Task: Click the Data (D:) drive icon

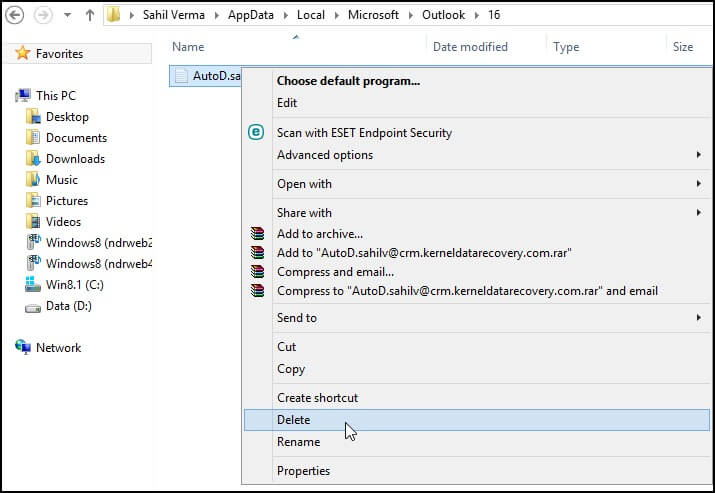Action: click(33, 308)
